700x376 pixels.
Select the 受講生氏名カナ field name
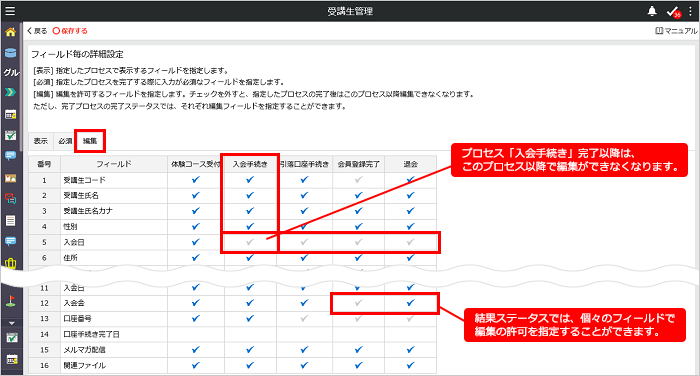[x=88, y=211]
